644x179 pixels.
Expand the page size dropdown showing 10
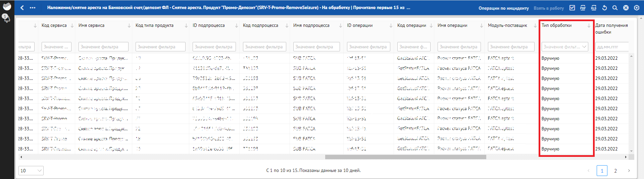point(31,171)
